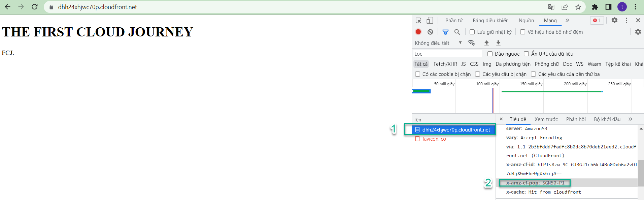Clear the network log
Screen dimensions: 644x200
[430, 32]
